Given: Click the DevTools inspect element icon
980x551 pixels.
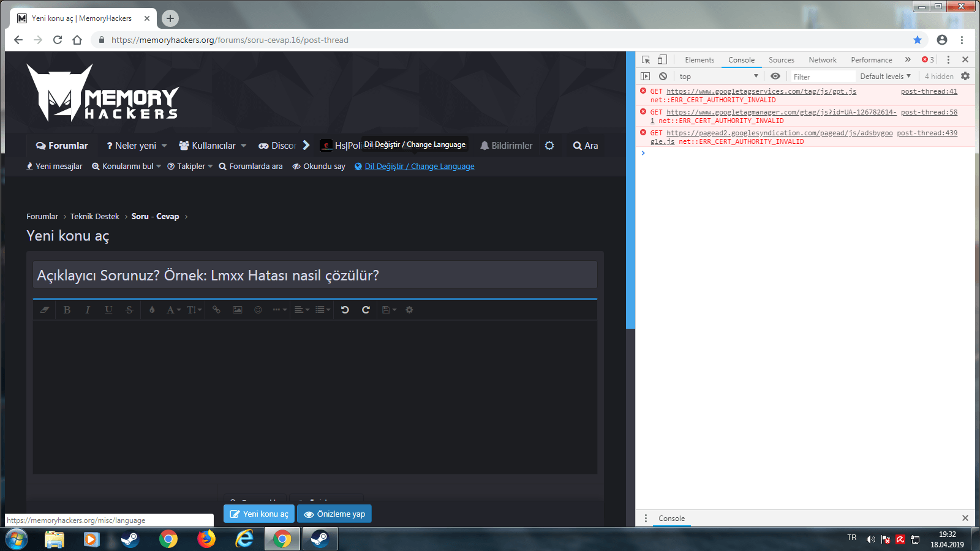Looking at the screenshot, I should [646, 60].
